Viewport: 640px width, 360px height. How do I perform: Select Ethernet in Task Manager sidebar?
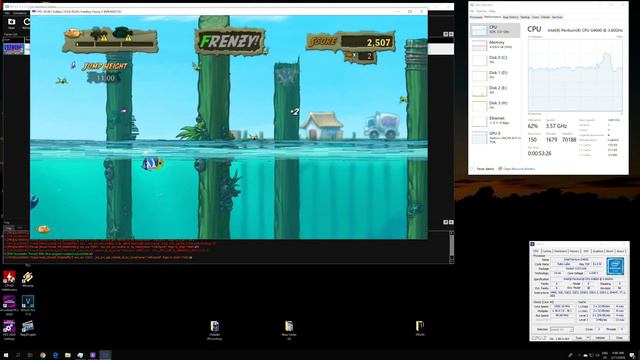point(495,120)
